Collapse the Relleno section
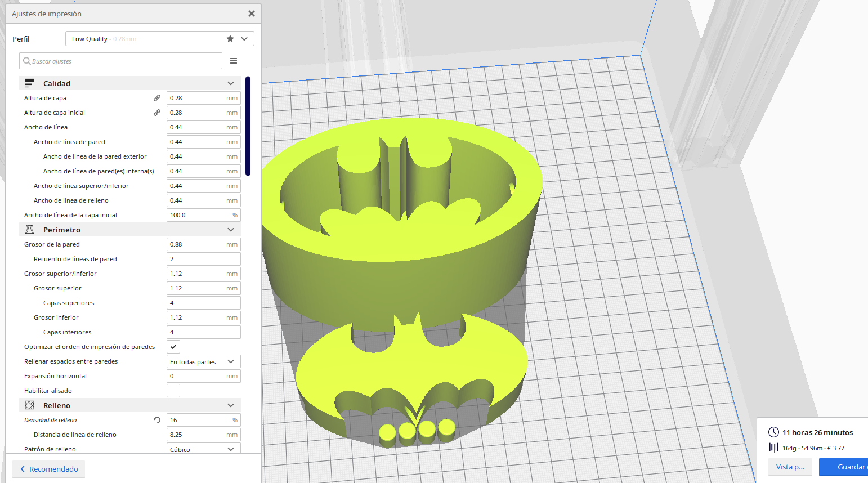 pos(231,405)
